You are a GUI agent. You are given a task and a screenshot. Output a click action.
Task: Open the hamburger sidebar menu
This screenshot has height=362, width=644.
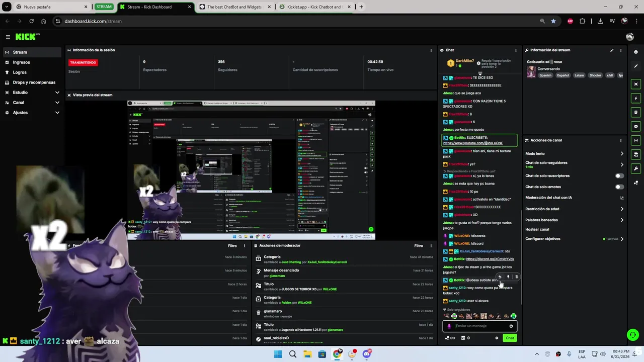tap(8, 37)
